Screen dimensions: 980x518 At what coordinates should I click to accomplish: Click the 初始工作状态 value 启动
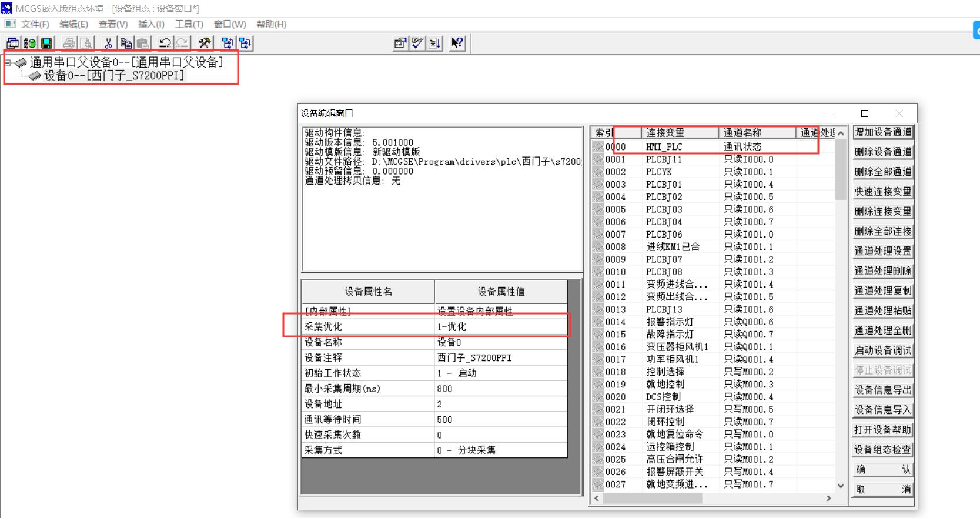pos(501,373)
